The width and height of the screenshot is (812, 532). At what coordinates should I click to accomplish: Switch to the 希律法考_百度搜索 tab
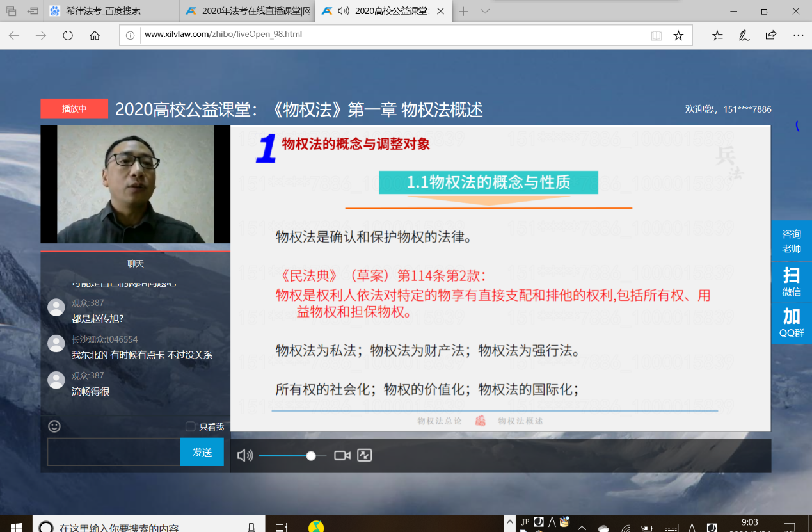point(102,11)
